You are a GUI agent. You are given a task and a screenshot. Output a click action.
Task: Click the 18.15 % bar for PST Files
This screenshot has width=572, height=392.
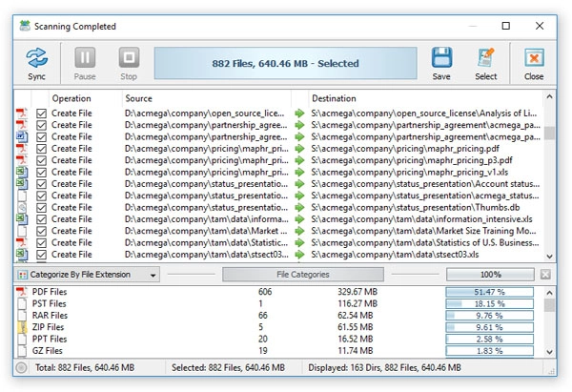pyautogui.click(x=489, y=303)
